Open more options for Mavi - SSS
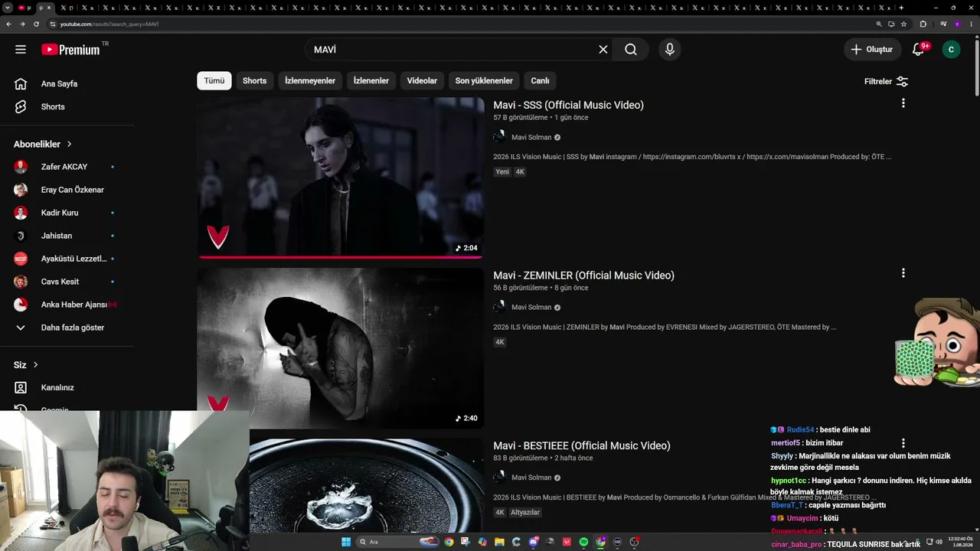Screen dimensions: 980x551 point(903,103)
